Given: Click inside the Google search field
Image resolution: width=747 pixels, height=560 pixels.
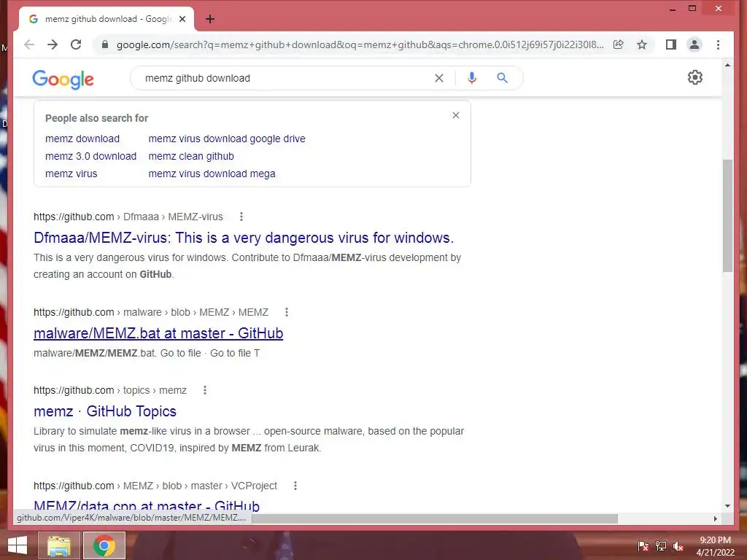Looking at the screenshot, I should [286, 78].
